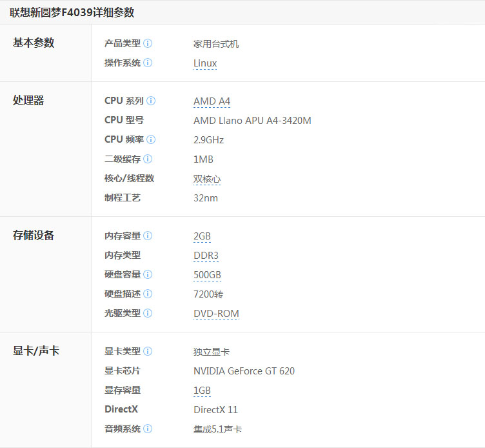485x448 pixels.
Task: Select the text AMD Llano APU A4-3420M
Action: click(x=252, y=121)
